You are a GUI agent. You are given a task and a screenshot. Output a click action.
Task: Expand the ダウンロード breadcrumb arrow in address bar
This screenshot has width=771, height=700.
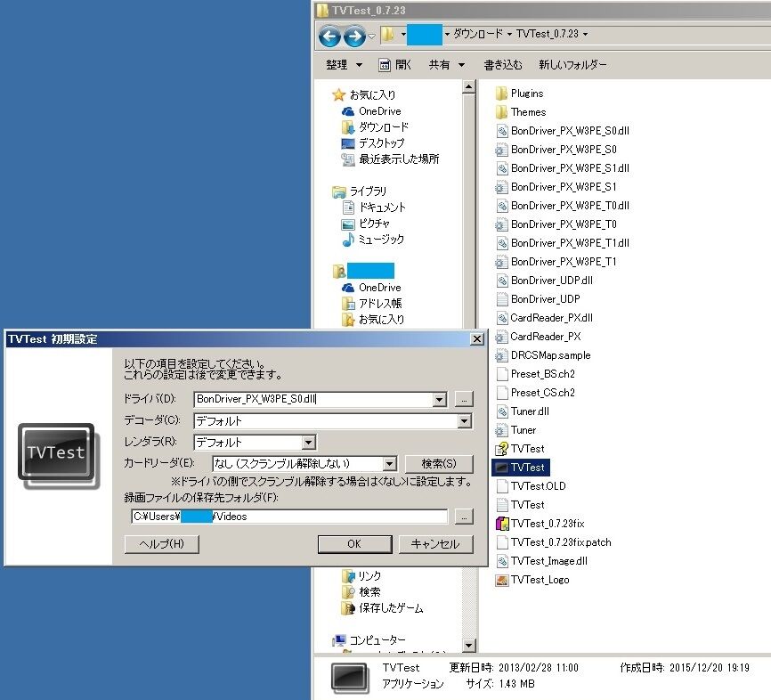coord(509,34)
